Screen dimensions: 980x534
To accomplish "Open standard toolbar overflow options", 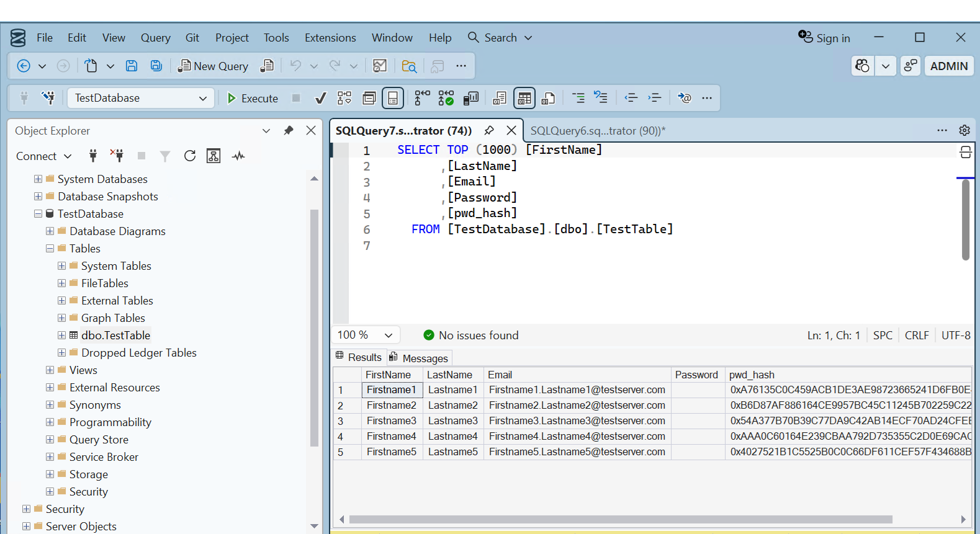I will click(461, 66).
